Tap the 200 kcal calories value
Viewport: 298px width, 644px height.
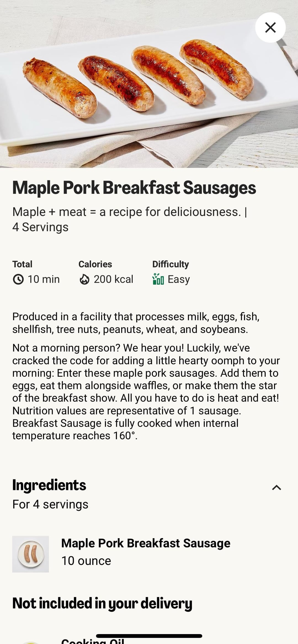point(113,279)
